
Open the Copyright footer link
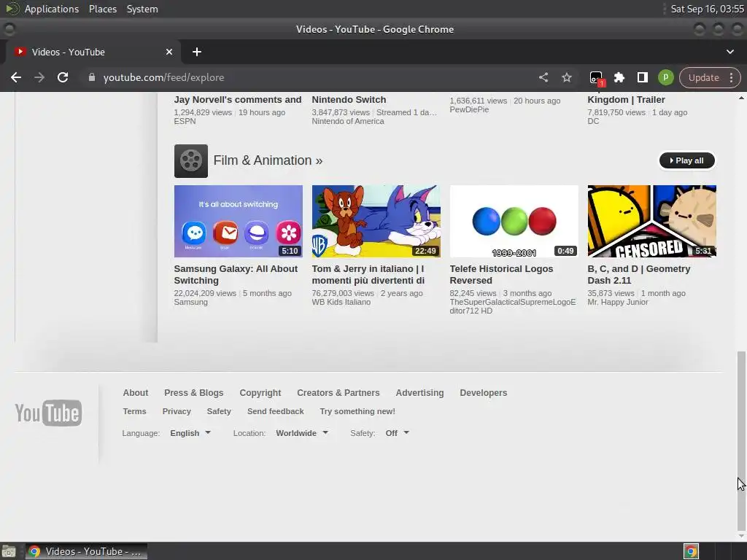[260, 393]
